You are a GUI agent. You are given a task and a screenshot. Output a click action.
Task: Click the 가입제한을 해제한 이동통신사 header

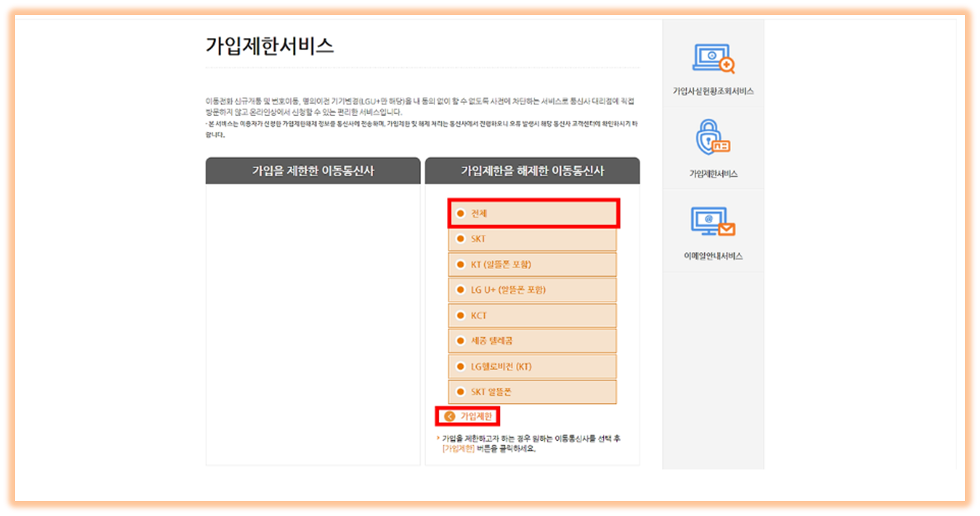point(532,170)
